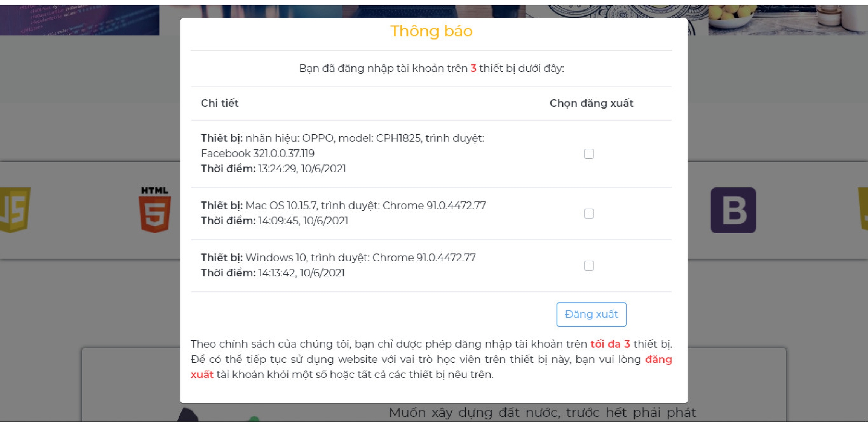868x422 pixels.
Task: Tick the checkbox for the OPPO CPH1825 device
Action: point(589,153)
